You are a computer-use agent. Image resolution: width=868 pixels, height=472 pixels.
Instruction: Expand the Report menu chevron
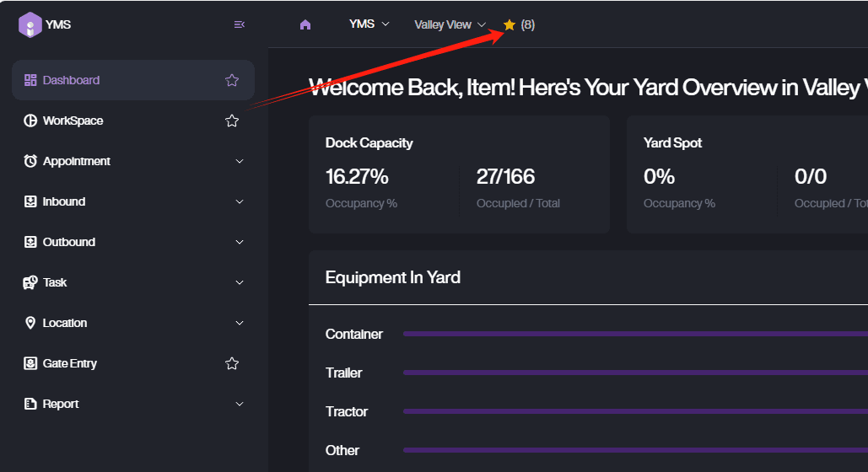click(x=240, y=404)
